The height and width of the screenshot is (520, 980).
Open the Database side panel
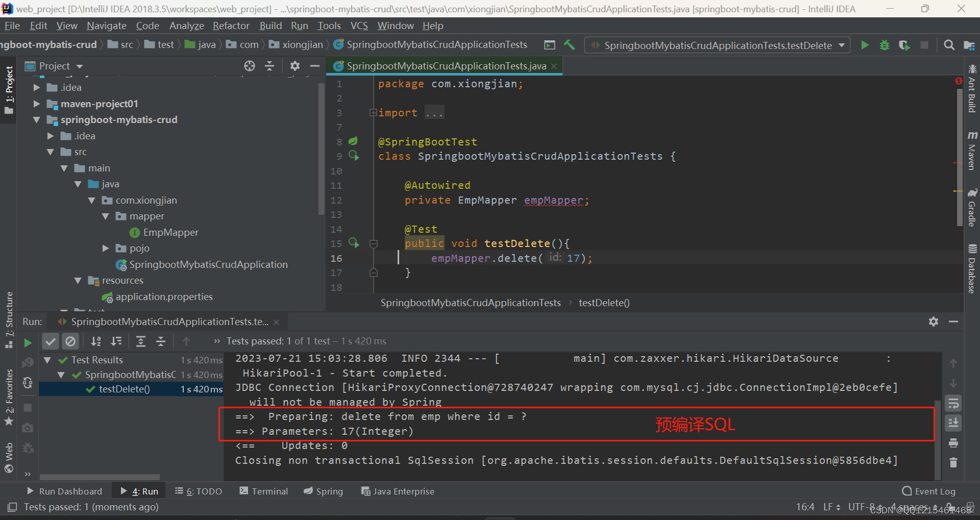(972, 269)
